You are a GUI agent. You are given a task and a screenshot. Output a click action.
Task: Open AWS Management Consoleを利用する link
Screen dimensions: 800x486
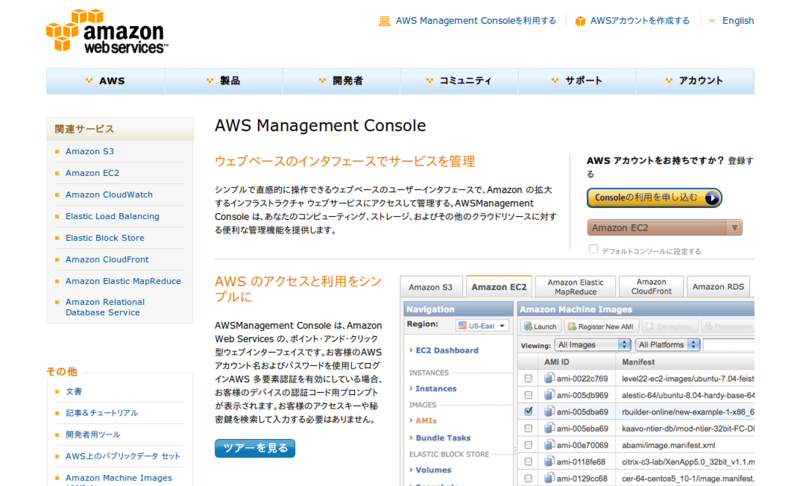coord(476,21)
